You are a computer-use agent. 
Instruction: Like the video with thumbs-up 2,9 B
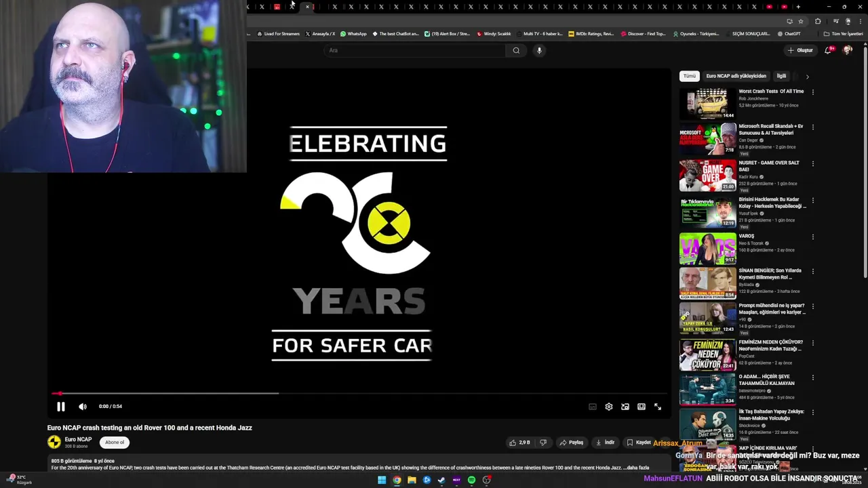point(519,443)
